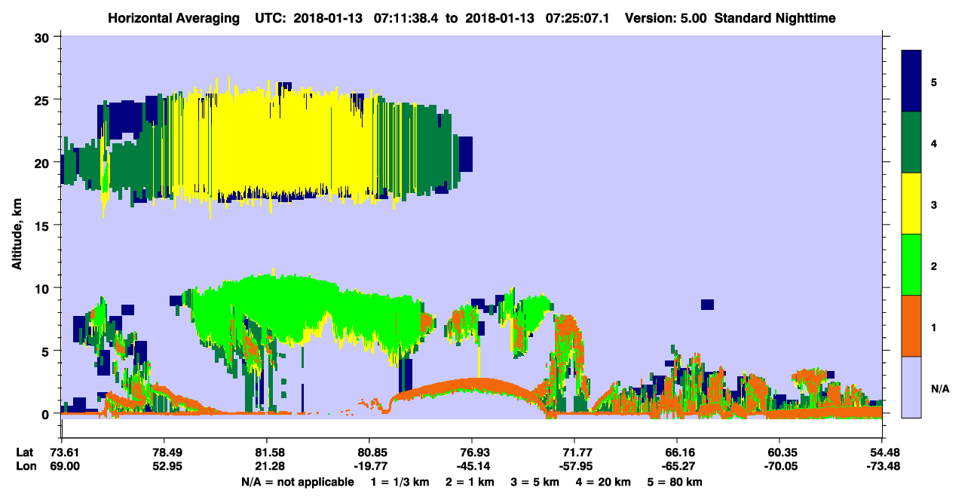
Task: Click the lavender N/A color swatch
Action: click(x=911, y=386)
